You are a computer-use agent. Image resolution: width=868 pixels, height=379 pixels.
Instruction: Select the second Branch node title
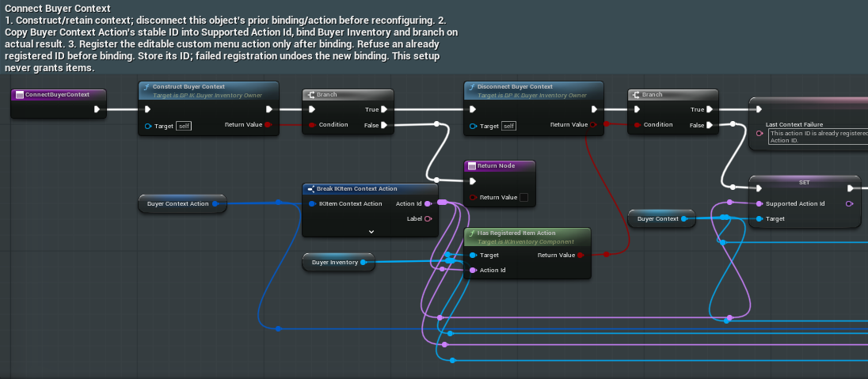click(x=652, y=95)
